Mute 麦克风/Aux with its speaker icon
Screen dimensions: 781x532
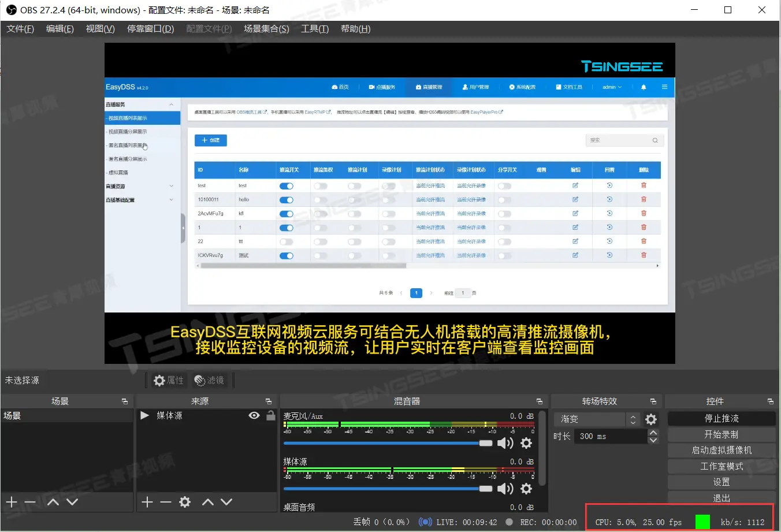tap(505, 442)
